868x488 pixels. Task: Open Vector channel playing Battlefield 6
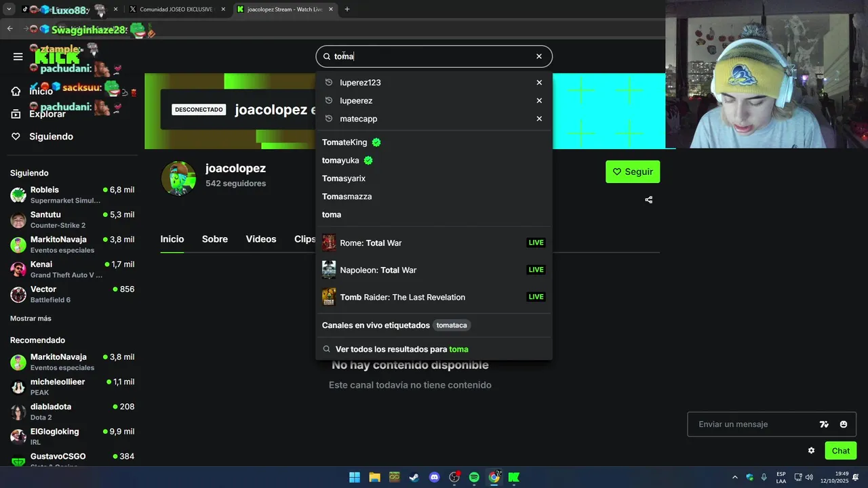pyautogui.click(x=73, y=294)
